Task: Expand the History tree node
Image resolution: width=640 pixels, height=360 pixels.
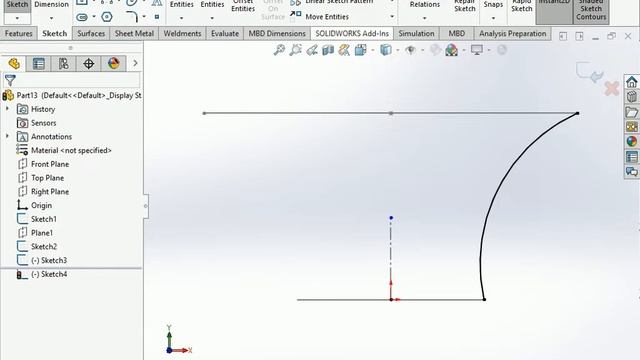Action: [x=7, y=109]
